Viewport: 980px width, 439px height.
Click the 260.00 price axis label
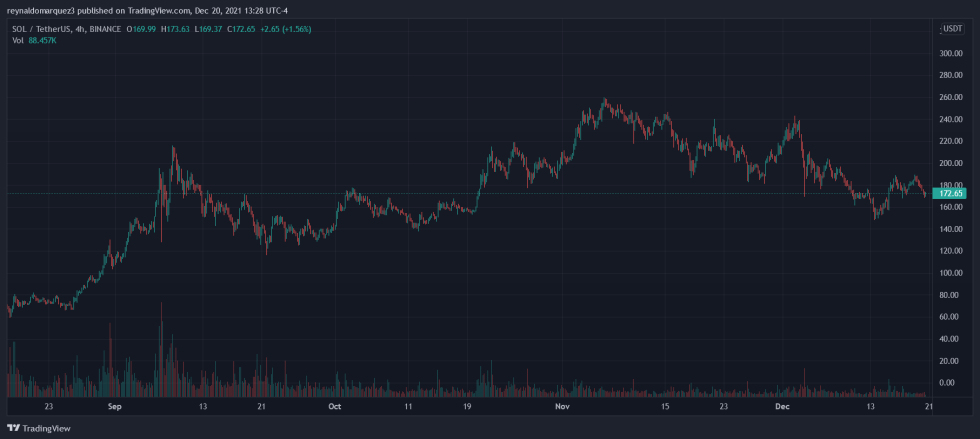pos(951,98)
